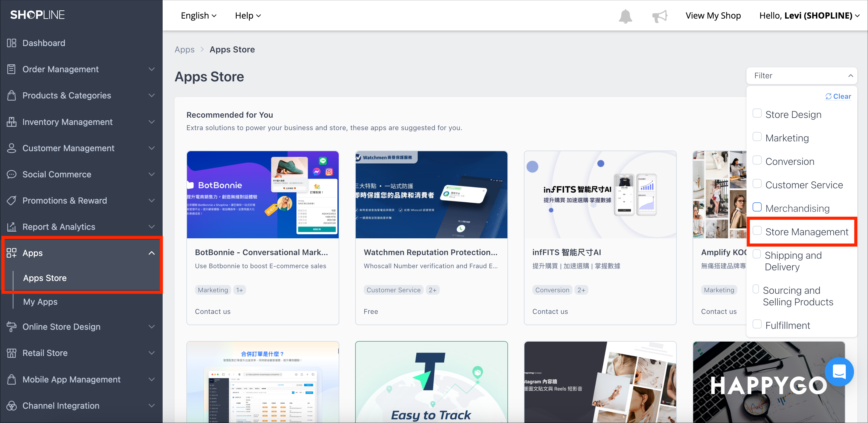Check the Store Design filter
Viewport: 868px width, 423px height.
[x=757, y=113]
